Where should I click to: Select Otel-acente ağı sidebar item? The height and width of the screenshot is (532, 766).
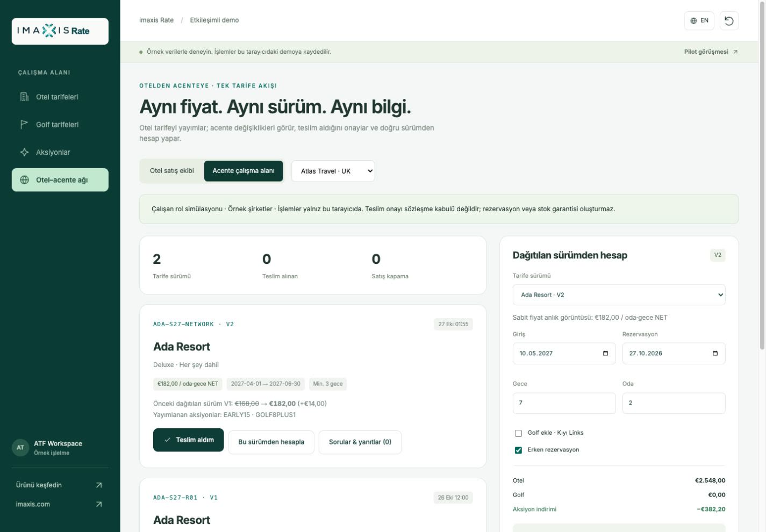click(x=60, y=180)
